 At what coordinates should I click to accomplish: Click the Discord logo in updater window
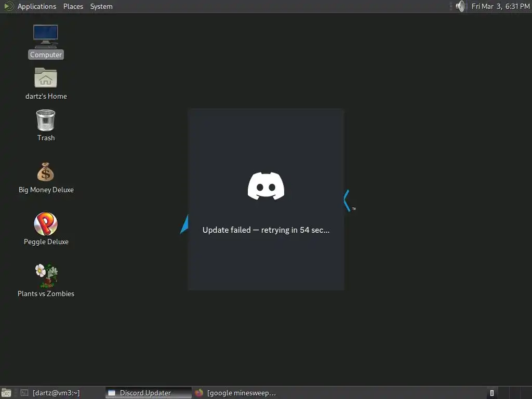tap(266, 186)
